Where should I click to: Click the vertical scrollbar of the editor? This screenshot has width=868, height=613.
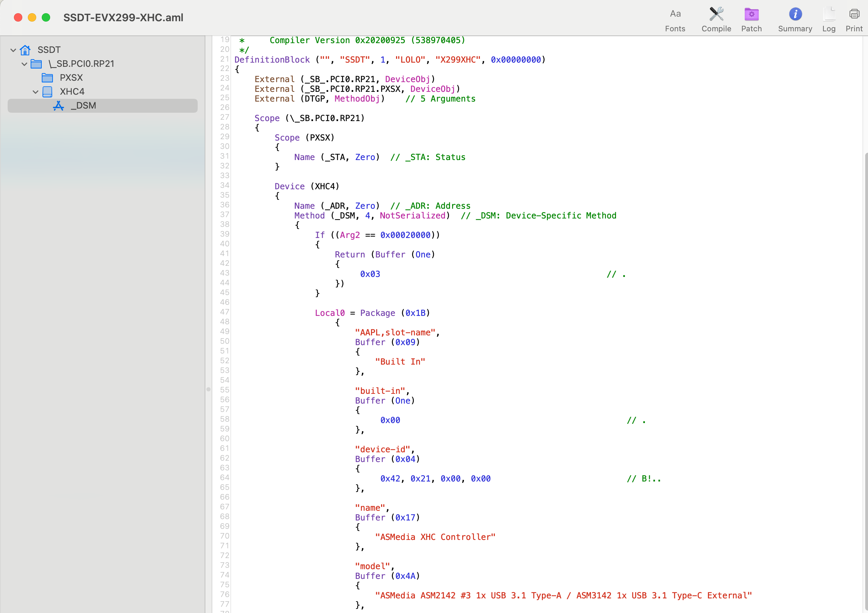(x=866, y=382)
